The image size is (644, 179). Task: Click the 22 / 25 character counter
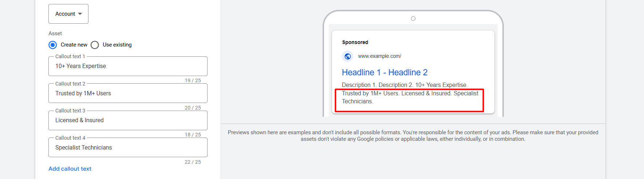click(193, 162)
